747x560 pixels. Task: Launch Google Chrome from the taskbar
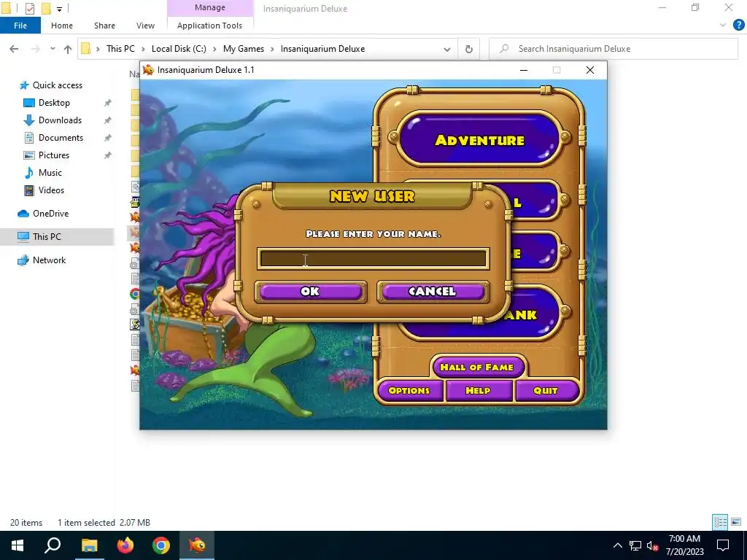161,545
